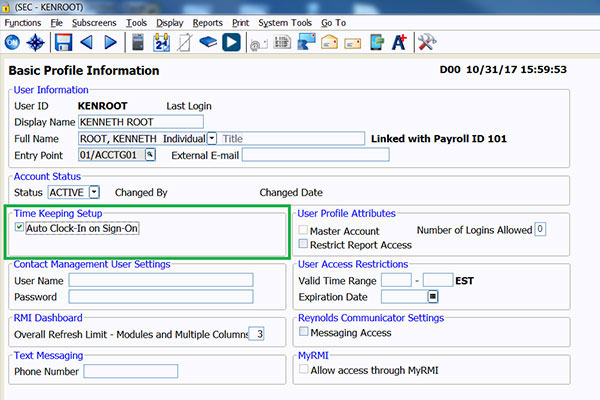600x400 pixels.
Task: Click the compass navigation icon
Action: coord(36,42)
